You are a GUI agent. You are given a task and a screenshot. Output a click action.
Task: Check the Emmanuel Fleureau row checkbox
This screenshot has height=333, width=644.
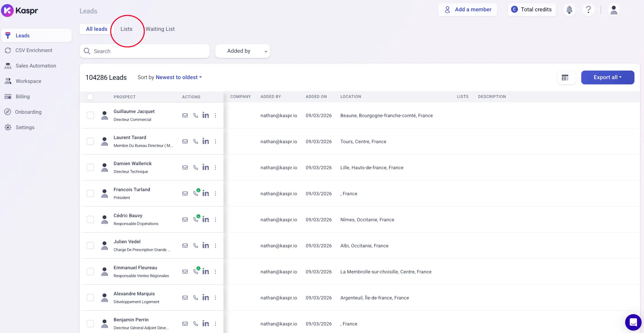tap(90, 272)
